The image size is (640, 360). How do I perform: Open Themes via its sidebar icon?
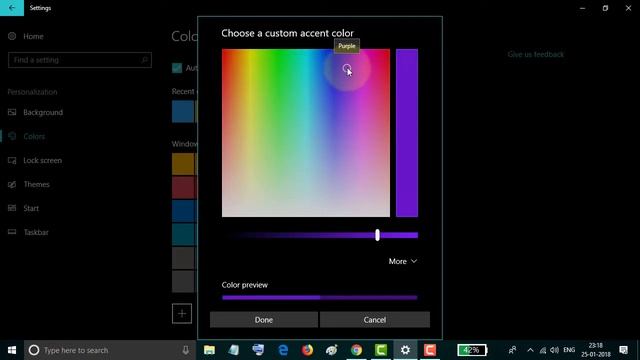pos(12,184)
